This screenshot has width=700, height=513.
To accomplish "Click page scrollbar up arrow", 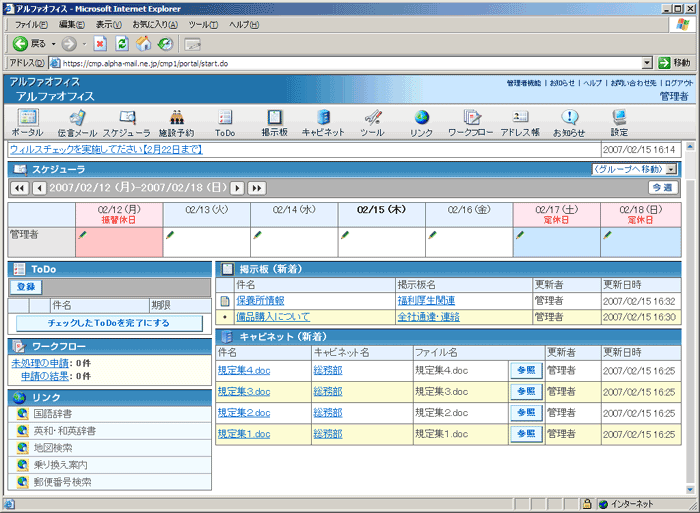I will coord(690,146).
